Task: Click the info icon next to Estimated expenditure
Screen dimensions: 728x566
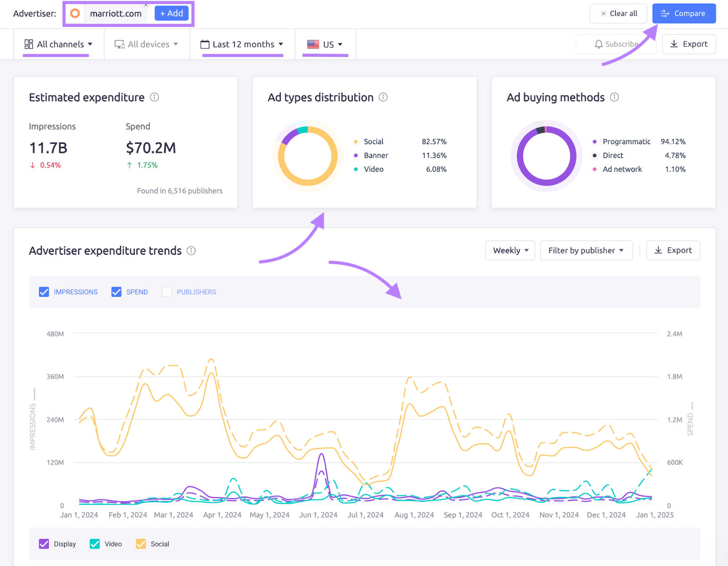Action: tap(154, 97)
